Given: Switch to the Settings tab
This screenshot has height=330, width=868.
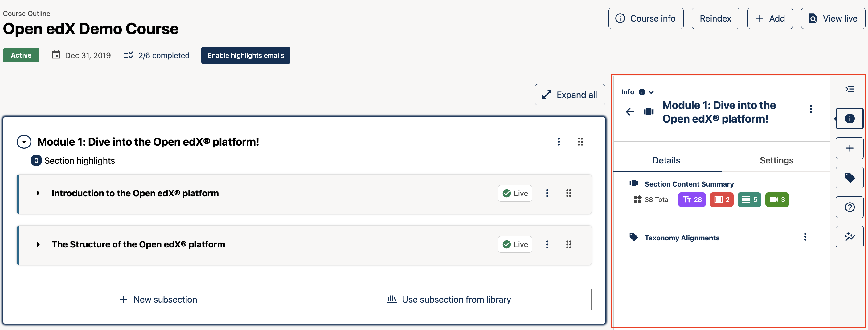Looking at the screenshot, I should click(x=776, y=160).
